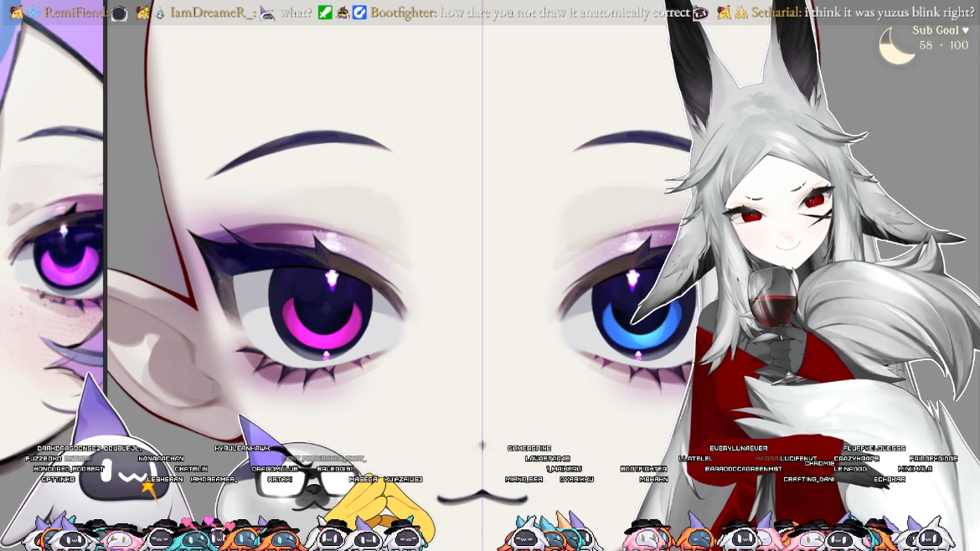Image resolution: width=980 pixels, height=551 pixels.
Task: Click the green checkmark badge in chat ticker
Action: [325, 13]
